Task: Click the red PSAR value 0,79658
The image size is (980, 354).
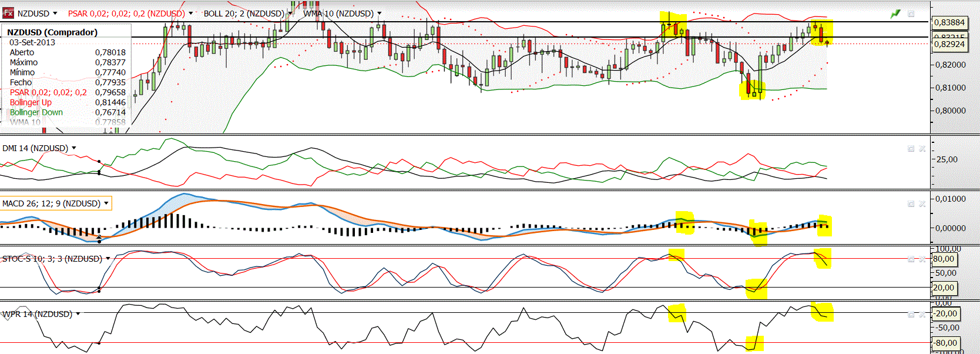Action: click(110, 92)
